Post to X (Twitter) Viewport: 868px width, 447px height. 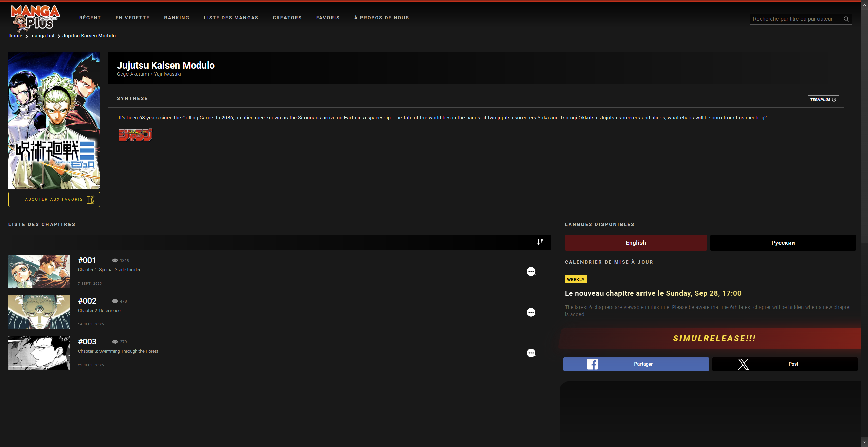(x=785, y=364)
